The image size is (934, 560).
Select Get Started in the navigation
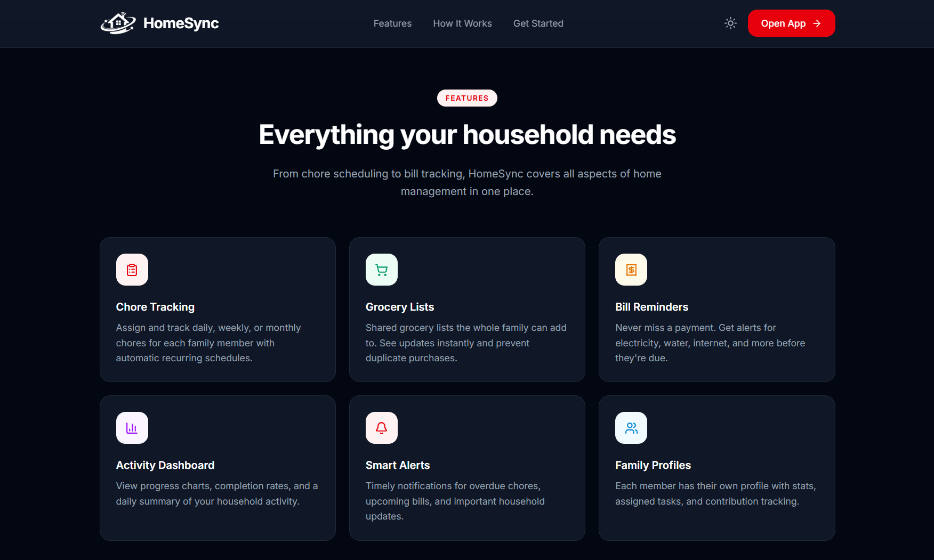pyautogui.click(x=538, y=23)
